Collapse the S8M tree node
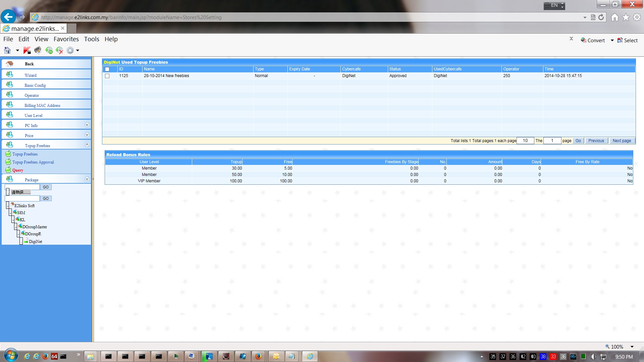The width and height of the screenshot is (644, 362). (10, 213)
